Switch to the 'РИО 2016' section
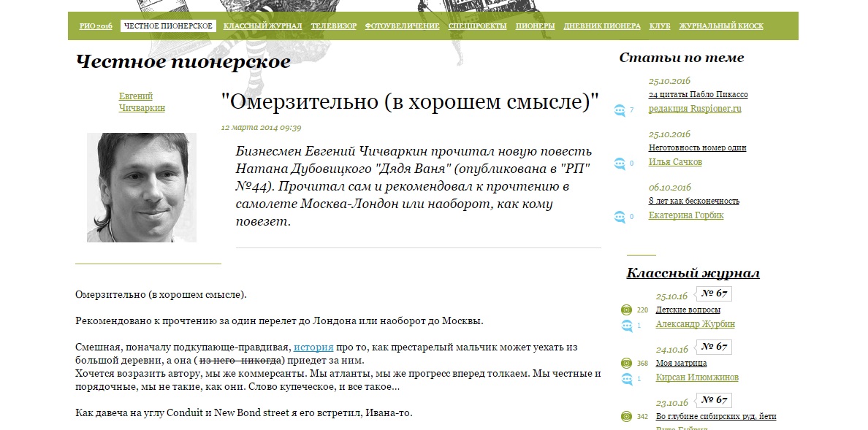 click(96, 26)
